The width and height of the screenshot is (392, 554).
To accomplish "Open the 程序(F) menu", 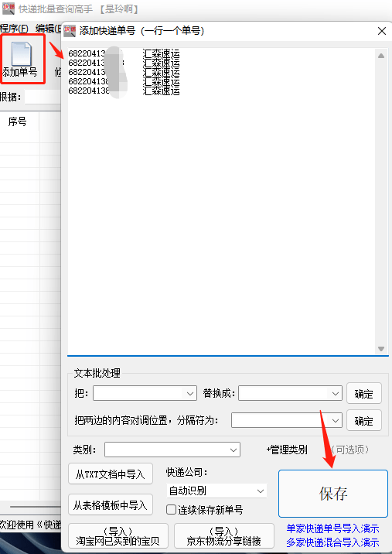I will coord(14,29).
